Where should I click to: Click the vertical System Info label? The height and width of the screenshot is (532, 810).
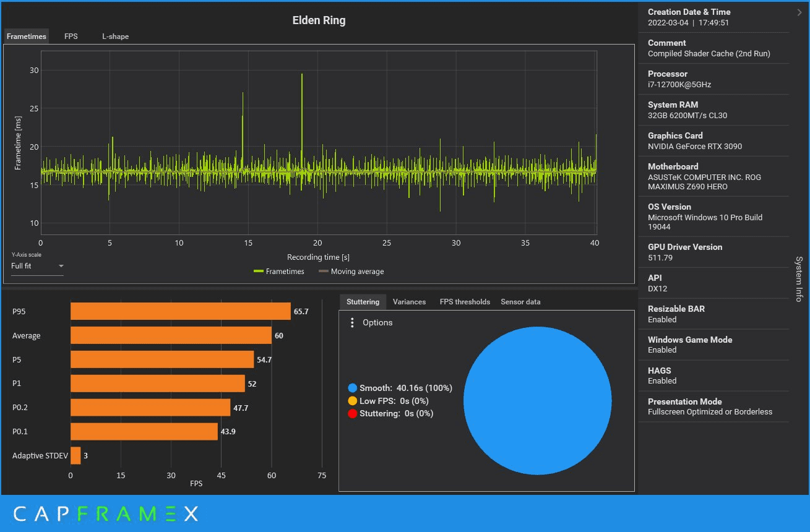click(x=799, y=279)
